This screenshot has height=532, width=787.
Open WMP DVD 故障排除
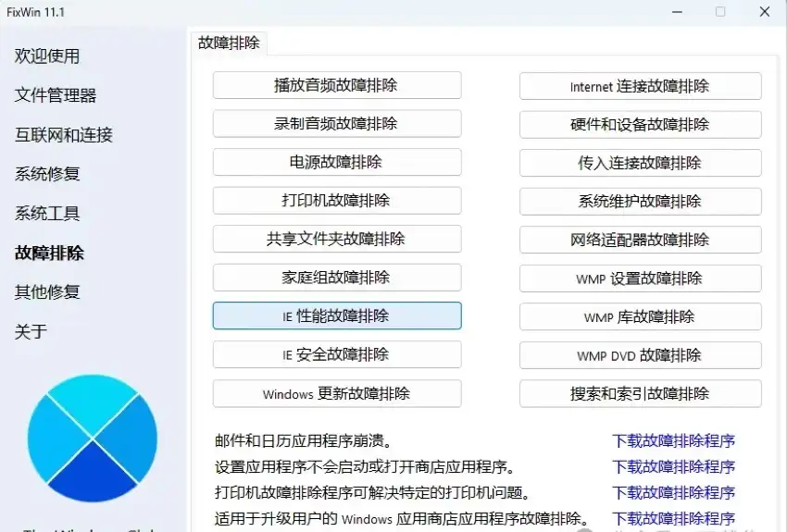[640, 355]
